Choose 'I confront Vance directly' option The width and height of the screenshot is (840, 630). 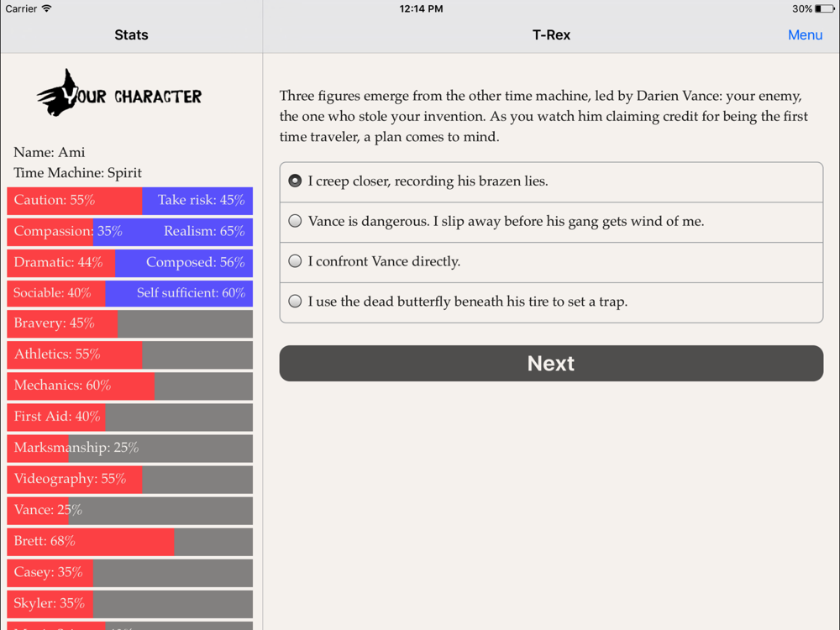(x=551, y=262)
